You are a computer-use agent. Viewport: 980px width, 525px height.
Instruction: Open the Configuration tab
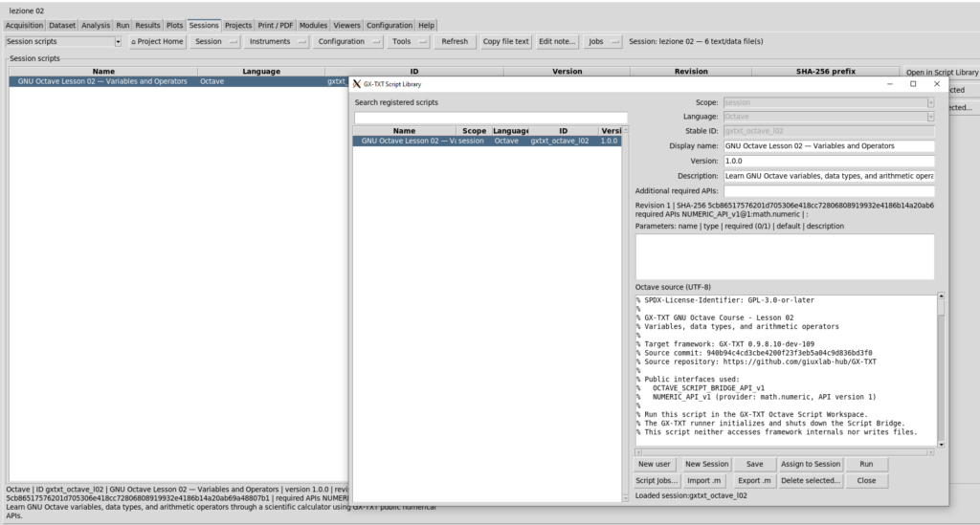pyautogui.click(x=390, y=26)
